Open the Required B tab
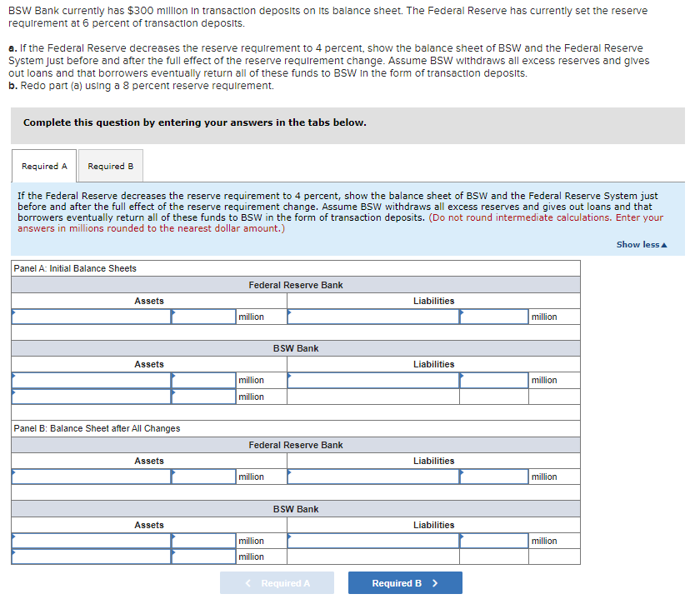The width and height of the screenshot is (700, 614). click(111, 166)
